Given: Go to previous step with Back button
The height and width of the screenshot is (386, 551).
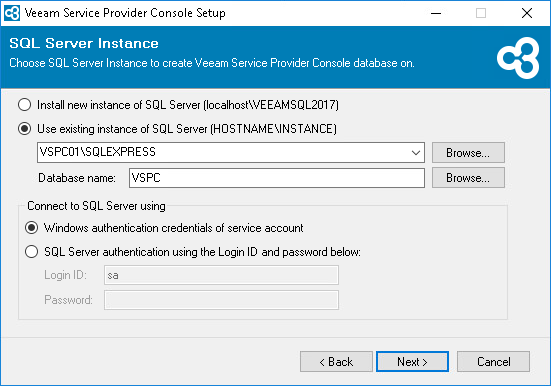Looking at the screenshot, I should [336, 361].
